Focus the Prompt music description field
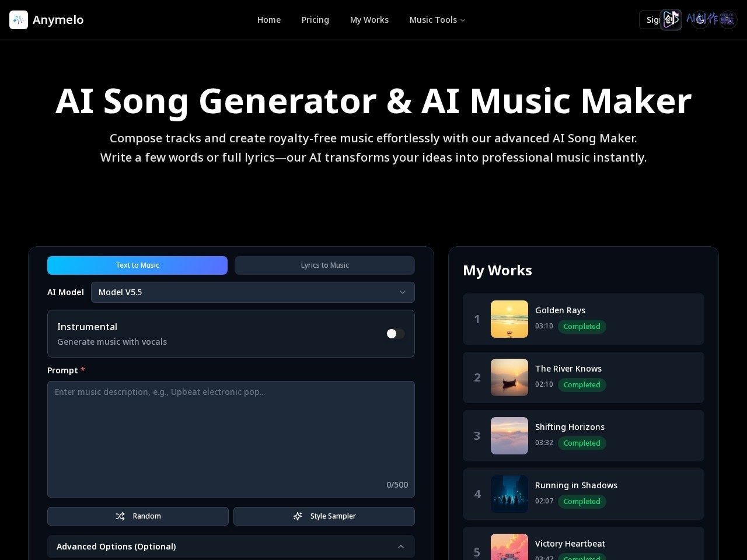Viewport: 747px width, 560px height. [231, 439]
